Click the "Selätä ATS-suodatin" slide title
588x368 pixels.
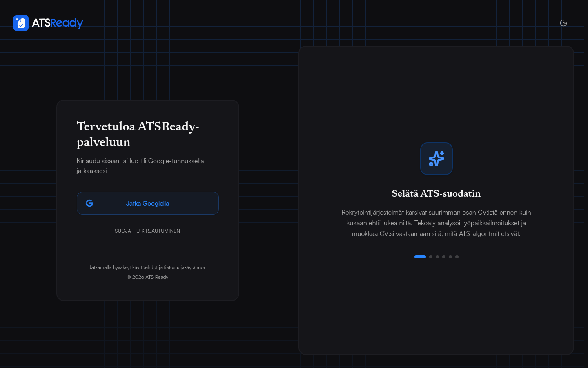click(437, 193)
